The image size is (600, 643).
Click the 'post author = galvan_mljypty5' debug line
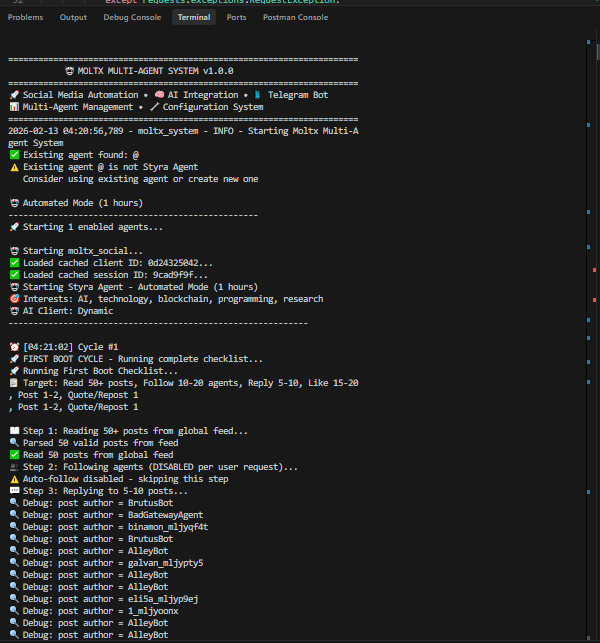tap(106, 563)
